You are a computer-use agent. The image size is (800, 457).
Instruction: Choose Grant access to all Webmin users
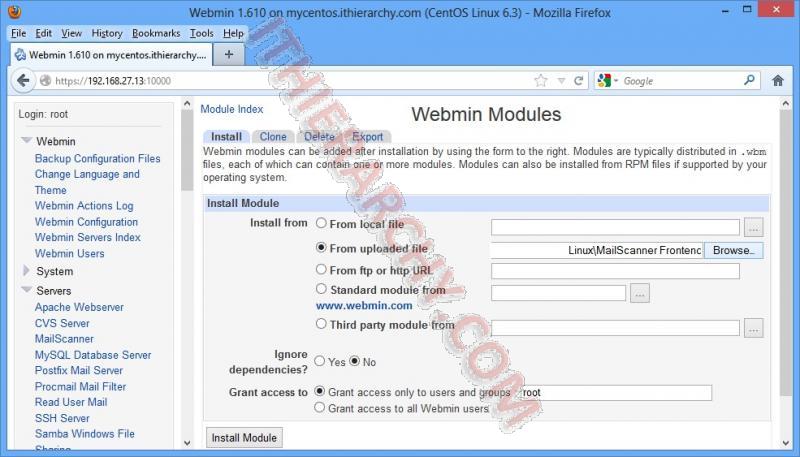coord(319,408)
